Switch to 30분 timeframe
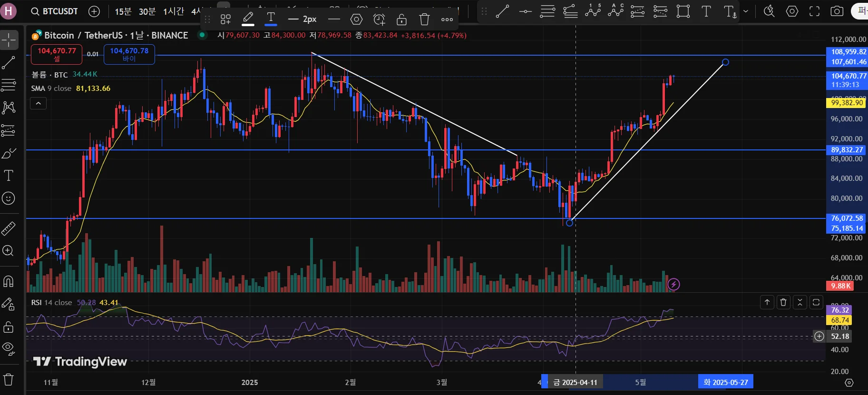This screenshot has height=395, width=868. pos(147,11)
